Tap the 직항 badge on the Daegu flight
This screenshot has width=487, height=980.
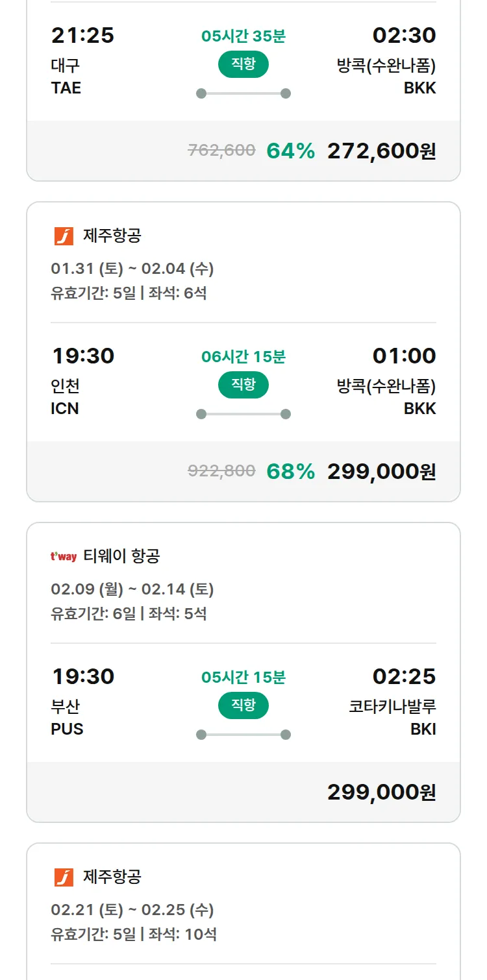243,64
